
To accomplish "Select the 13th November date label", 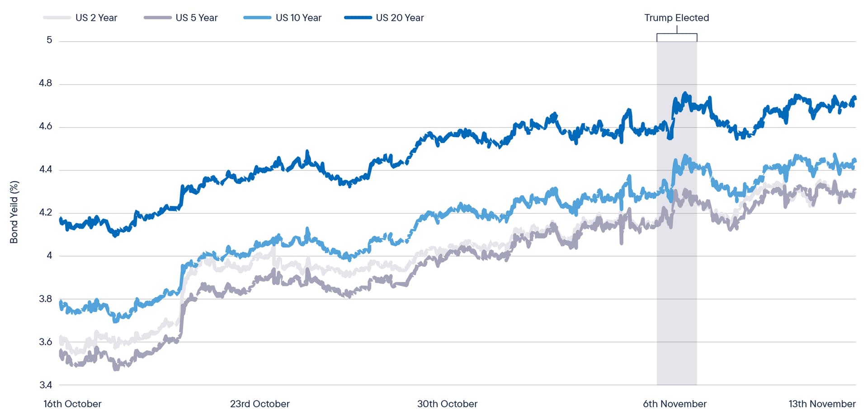I will [x=822, y=404].
